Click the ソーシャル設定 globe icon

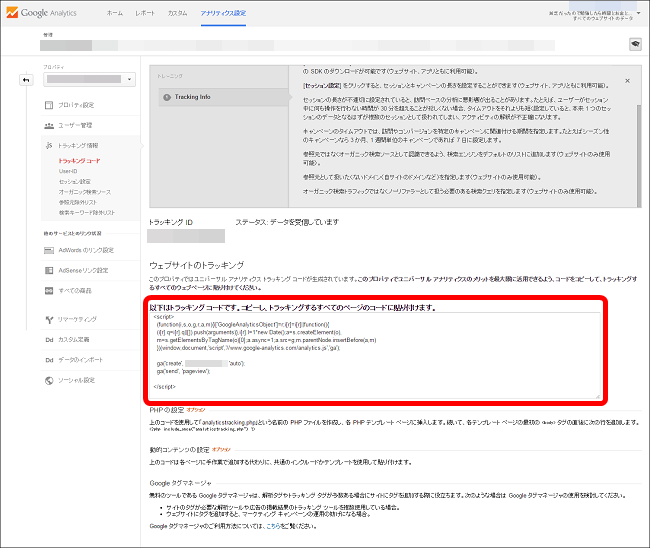[x=49, y=381]
